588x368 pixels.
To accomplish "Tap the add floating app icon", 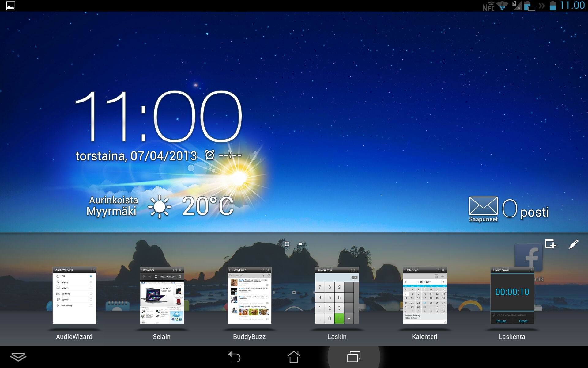I will tap(550, 244).
